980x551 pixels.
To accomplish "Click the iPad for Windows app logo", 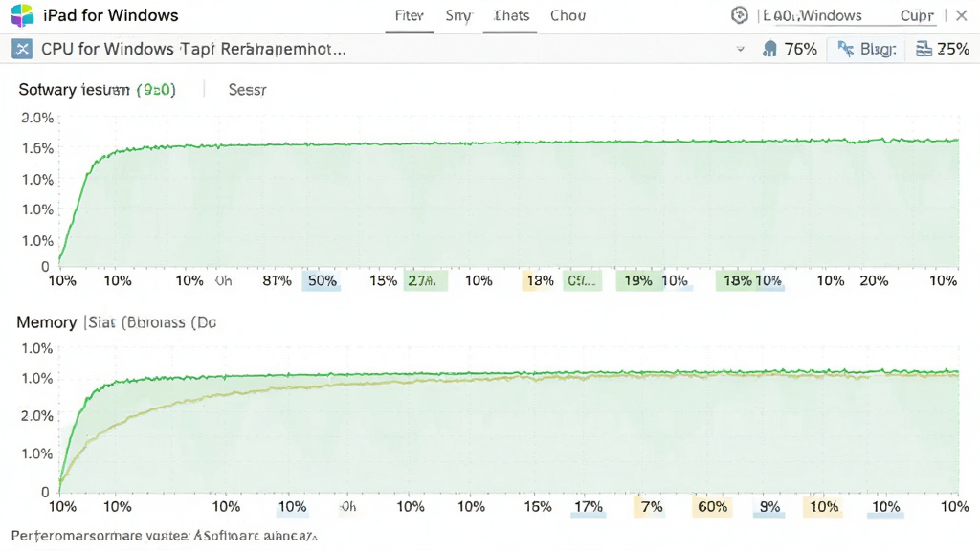I will tap(22, 15).
